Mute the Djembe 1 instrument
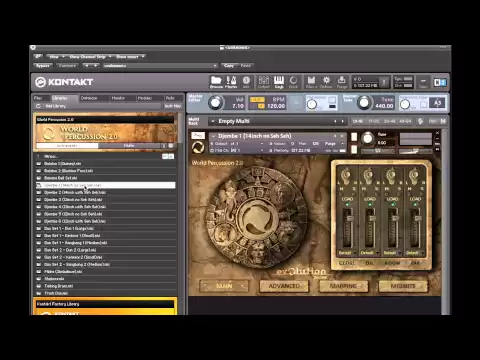Image resolution: width=480 pixels, height=360 pixels. (x=354, y=149)
